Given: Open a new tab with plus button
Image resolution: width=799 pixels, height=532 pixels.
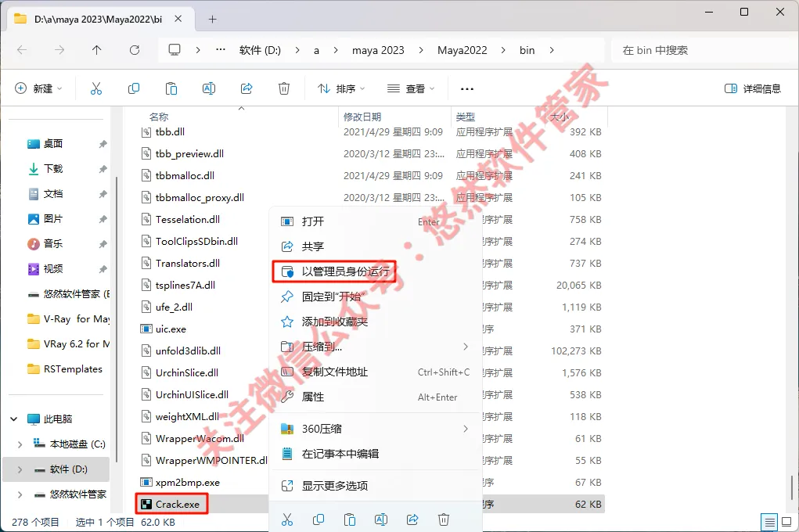Looking at the screenshot, I should (x=213, y=20).
